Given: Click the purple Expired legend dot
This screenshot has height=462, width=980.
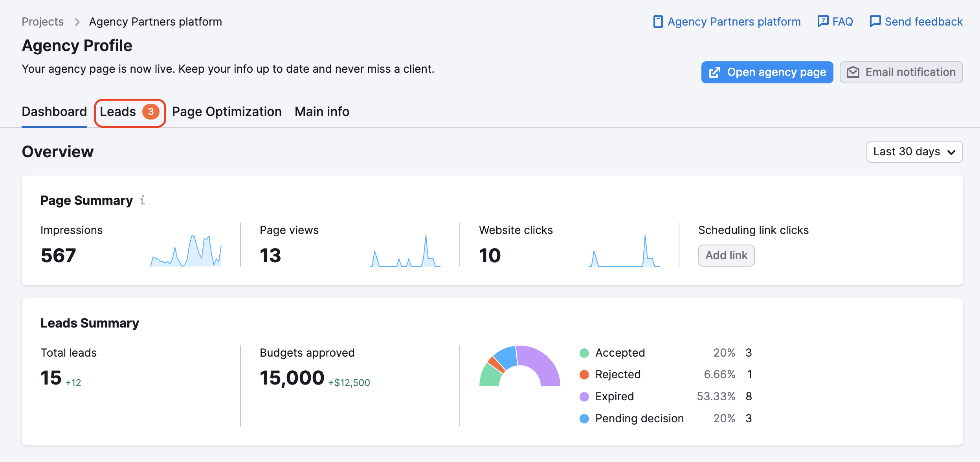Looking at the screenshot, I should pos(584,397).
